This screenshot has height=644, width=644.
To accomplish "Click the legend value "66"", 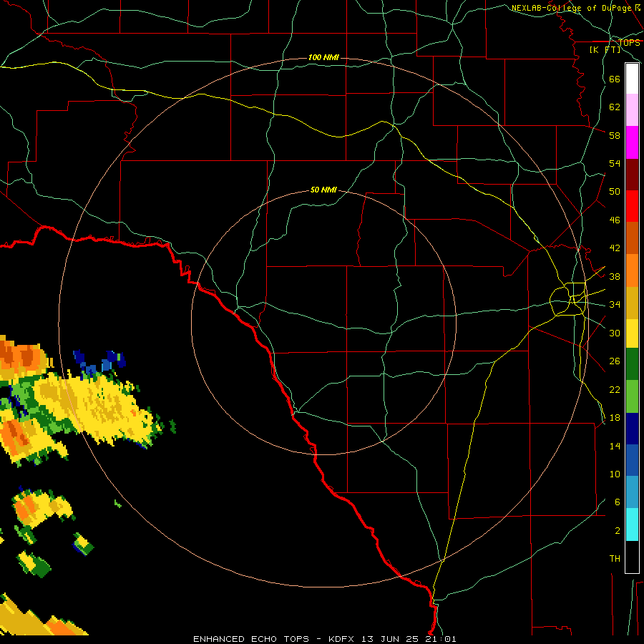I will pyautogui.click(x=615, y=79).
